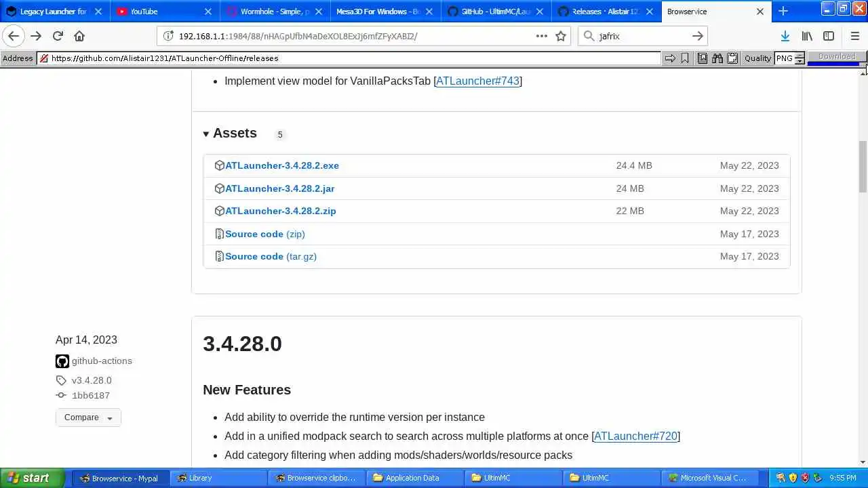This screenshot has width=868, height=488.
Task: Bookmark this page with star icon
Action: pos(561,36)
